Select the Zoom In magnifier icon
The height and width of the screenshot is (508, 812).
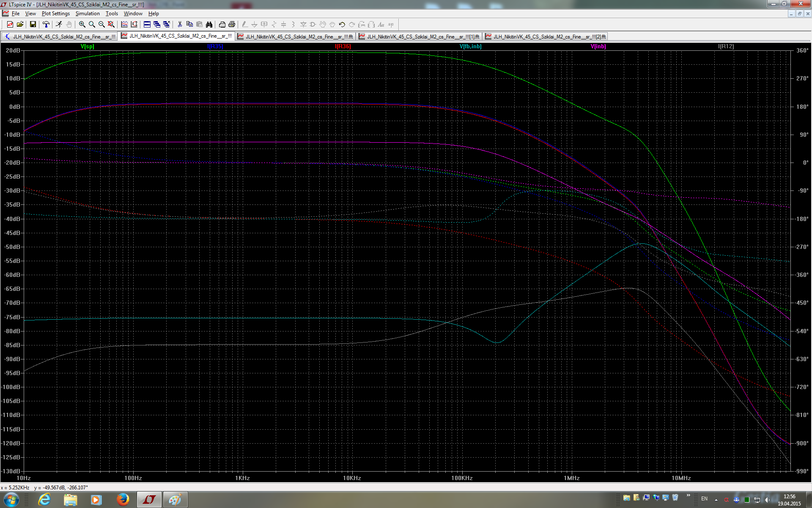[82, 25]
